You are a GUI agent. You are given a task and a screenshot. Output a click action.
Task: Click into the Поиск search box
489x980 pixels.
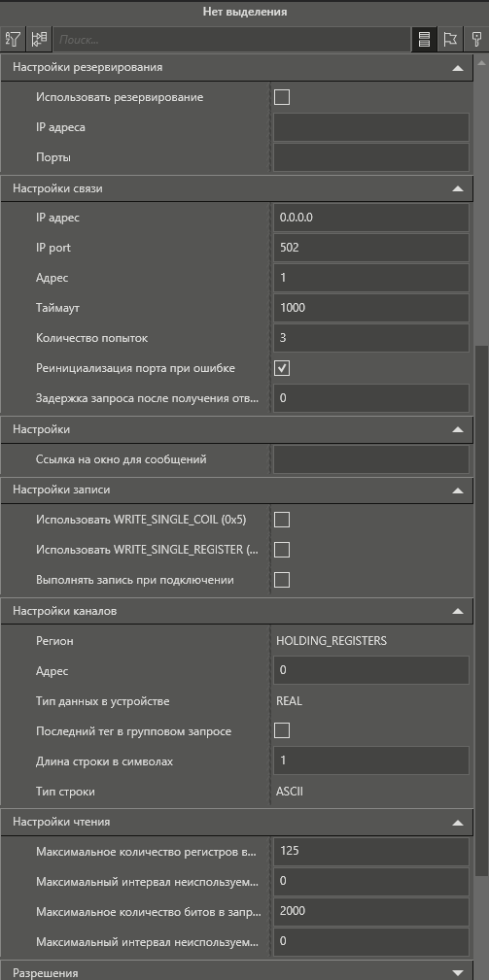[231, 40]
